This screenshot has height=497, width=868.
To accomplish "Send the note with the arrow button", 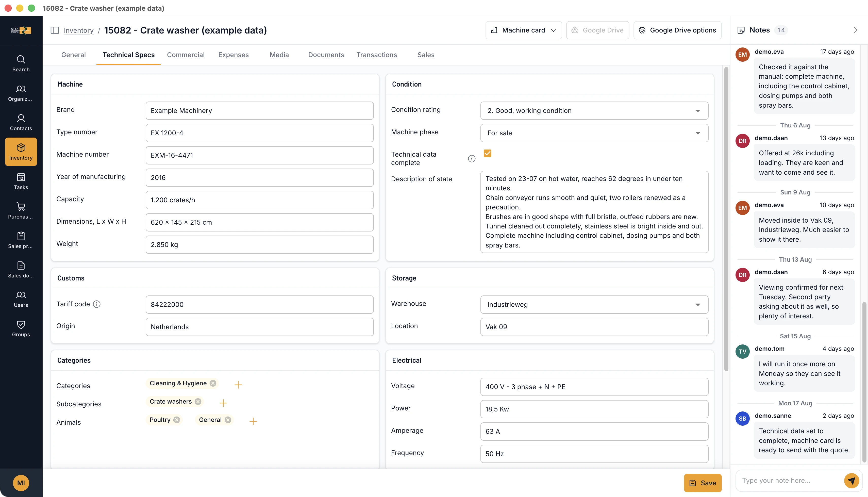I will pyautogui.click(x=852, y=481).
